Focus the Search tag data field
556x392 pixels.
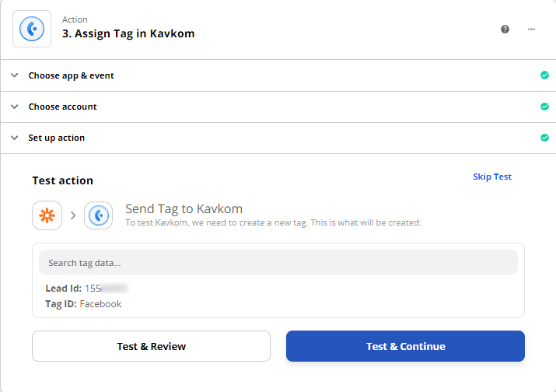click(x=278, y=262)
